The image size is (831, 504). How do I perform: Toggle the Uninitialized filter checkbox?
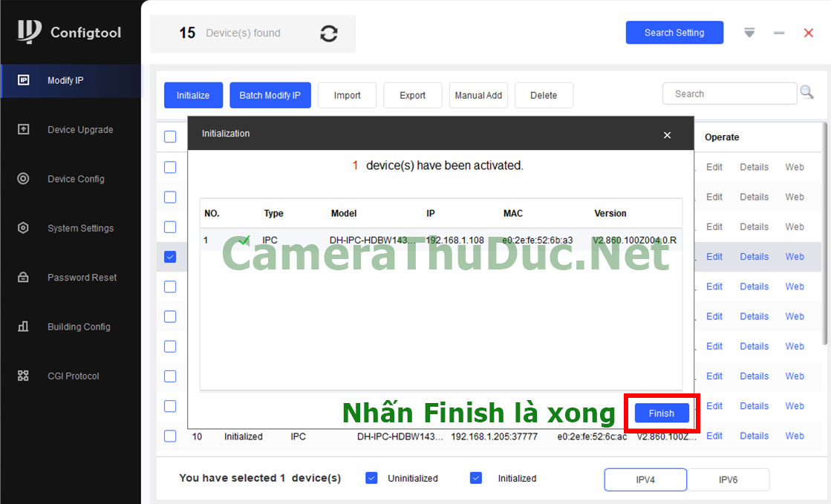(x=371, y=478)
